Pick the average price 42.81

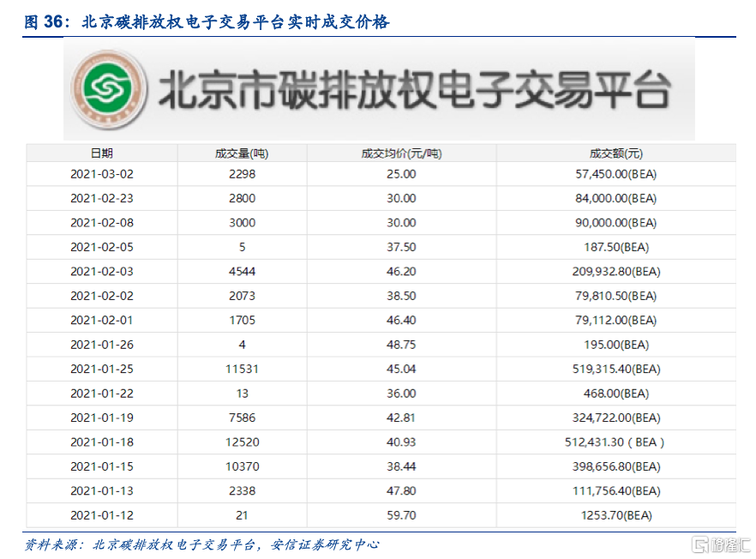tap(401, 418)
